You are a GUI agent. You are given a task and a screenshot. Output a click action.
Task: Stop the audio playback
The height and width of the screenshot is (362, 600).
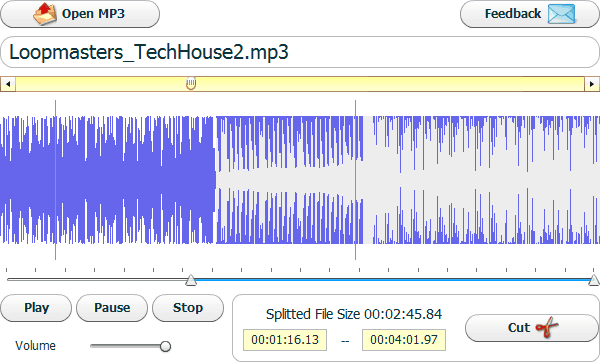point(188,308)
